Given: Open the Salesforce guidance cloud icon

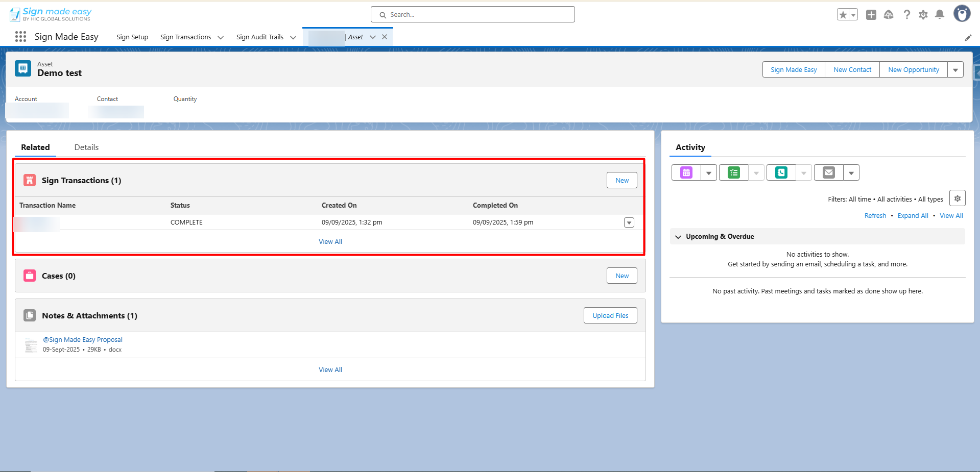Looking at the screenshot, I should pos(889,15).
